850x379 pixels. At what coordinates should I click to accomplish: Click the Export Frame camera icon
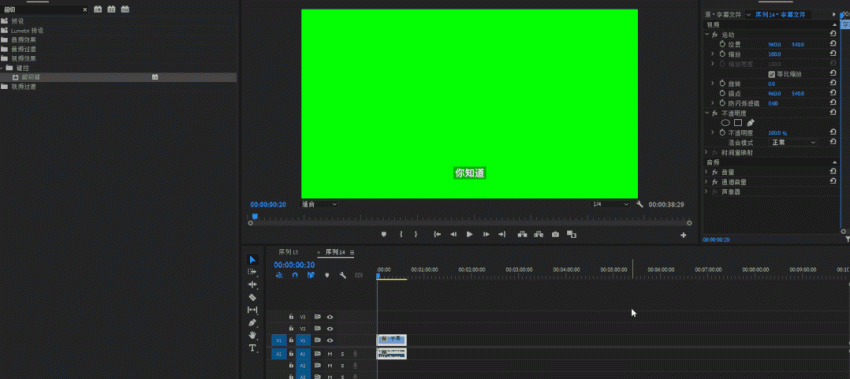pos(555,234)
